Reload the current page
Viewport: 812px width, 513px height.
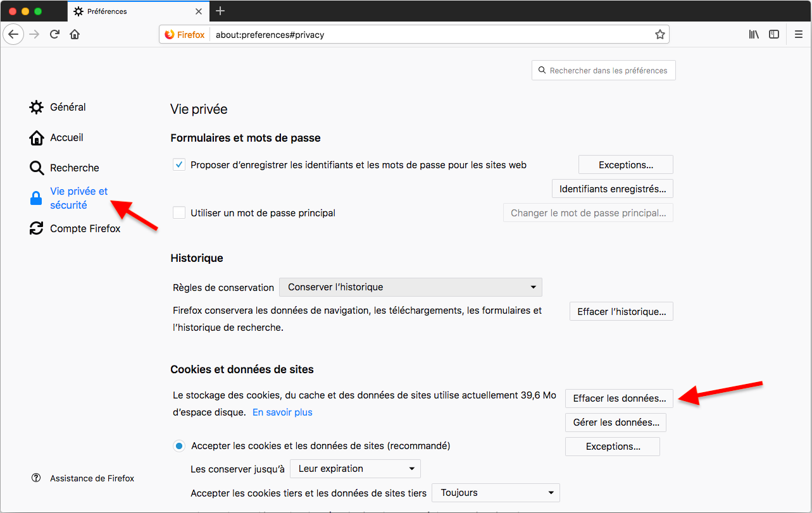click(x=54, y=34)
